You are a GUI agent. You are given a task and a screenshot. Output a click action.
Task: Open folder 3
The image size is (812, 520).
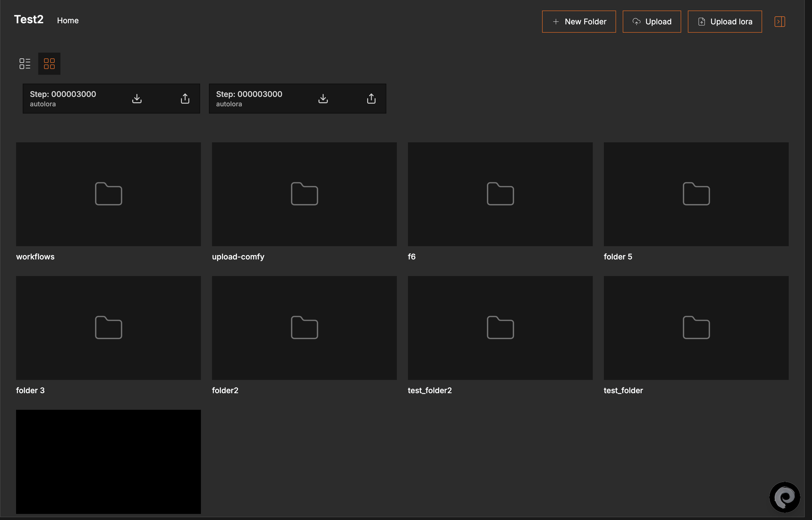(108, 328)
